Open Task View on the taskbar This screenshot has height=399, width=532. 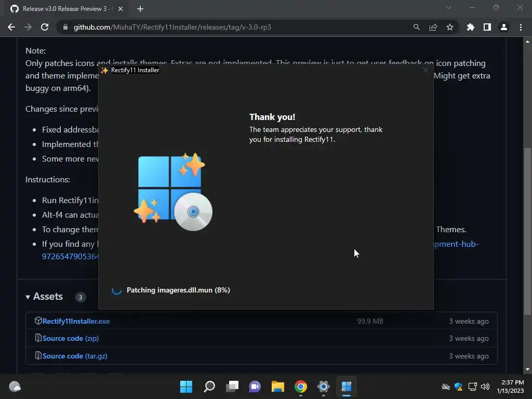point(232,387)
